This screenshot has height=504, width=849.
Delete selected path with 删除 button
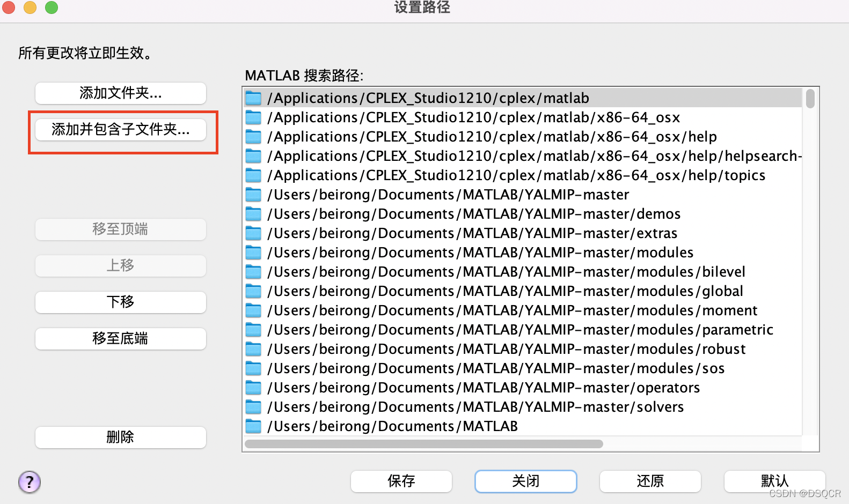click(x=121, y=438)
